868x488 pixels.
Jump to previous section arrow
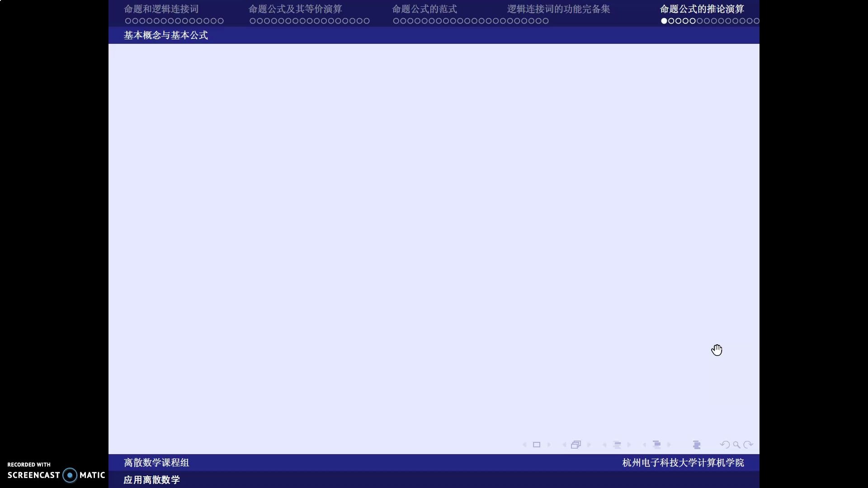[644, 445]
